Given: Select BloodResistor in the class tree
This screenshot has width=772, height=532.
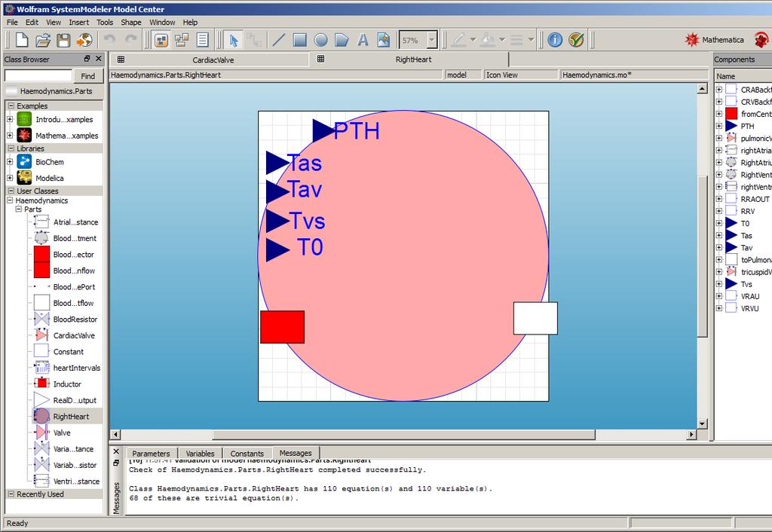Looking at the screenshot, I should pos(75,319).
